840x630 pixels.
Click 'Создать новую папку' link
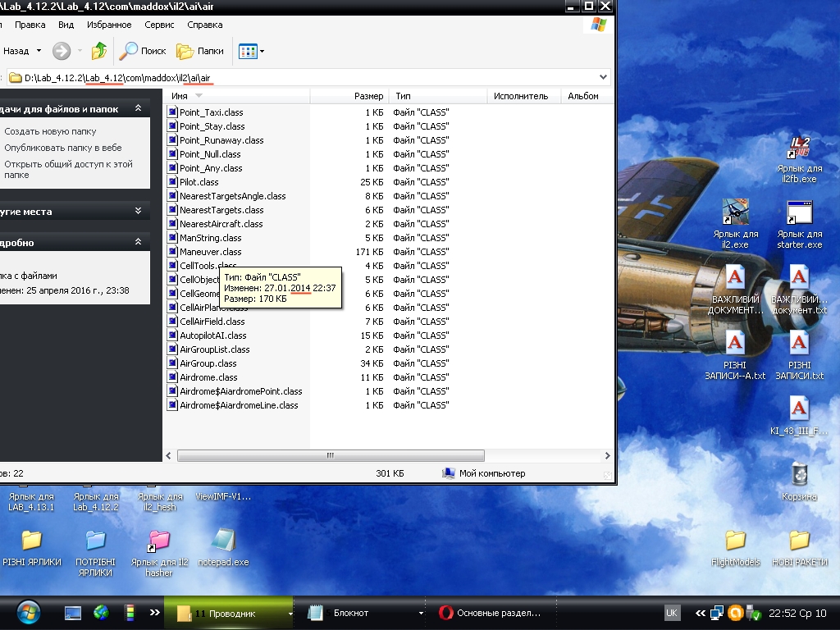pos(50,131)
